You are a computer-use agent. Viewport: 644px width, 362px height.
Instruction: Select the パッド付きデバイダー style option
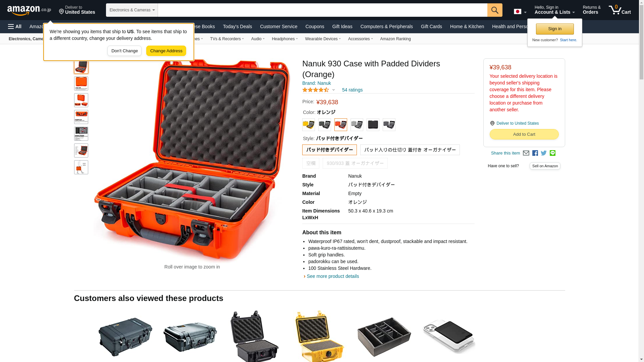tap(329, 150)
